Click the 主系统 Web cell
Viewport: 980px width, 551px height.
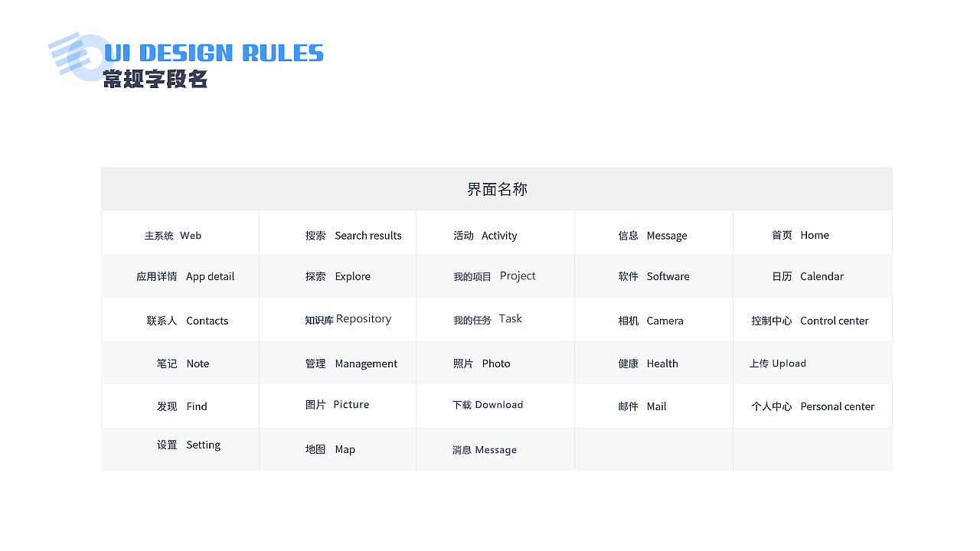[x=173, y=236]
